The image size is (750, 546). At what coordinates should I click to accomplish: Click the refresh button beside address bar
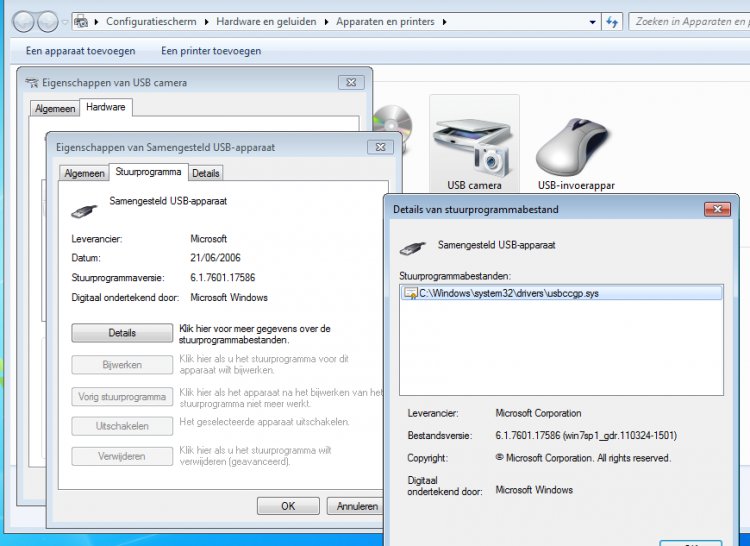(x=612, y=21)
